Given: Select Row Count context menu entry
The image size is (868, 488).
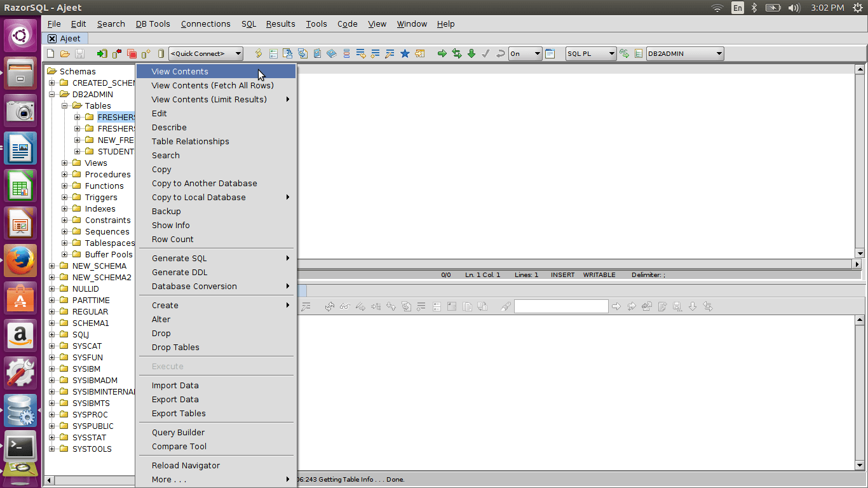Looking at the screenshot, I should [216, 240].
